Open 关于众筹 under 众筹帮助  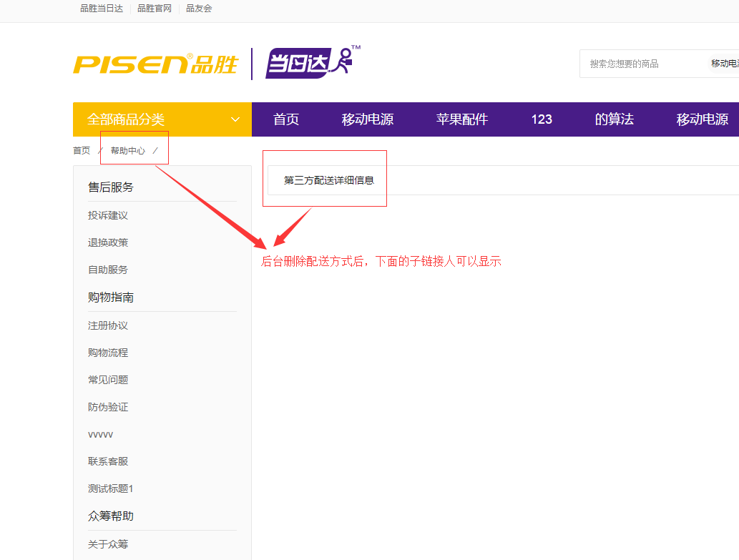point(108,544)
